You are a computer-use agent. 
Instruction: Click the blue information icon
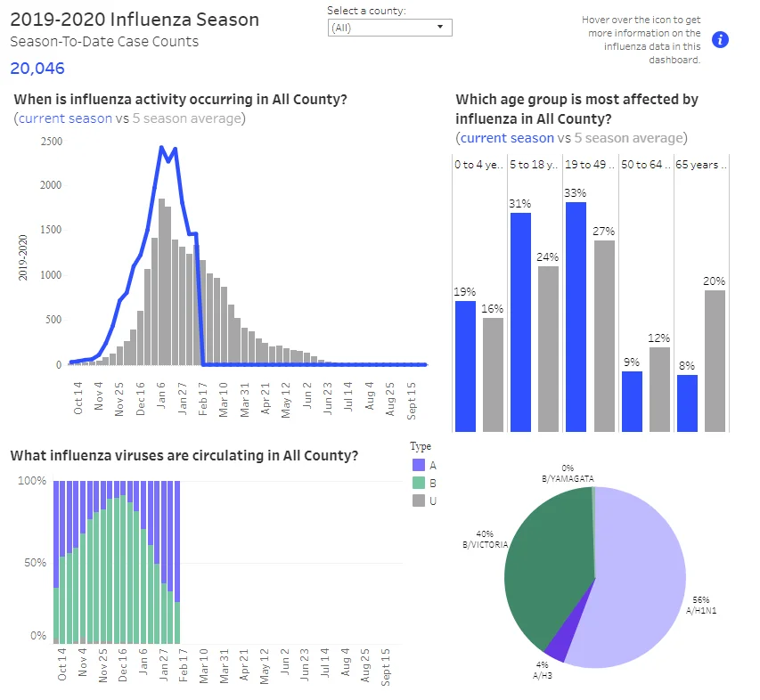720,40
